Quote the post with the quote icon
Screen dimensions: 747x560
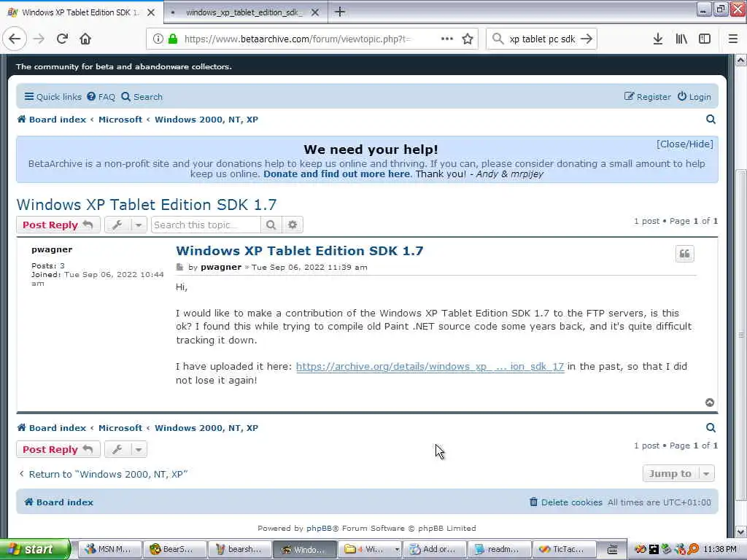pos(684,254)
